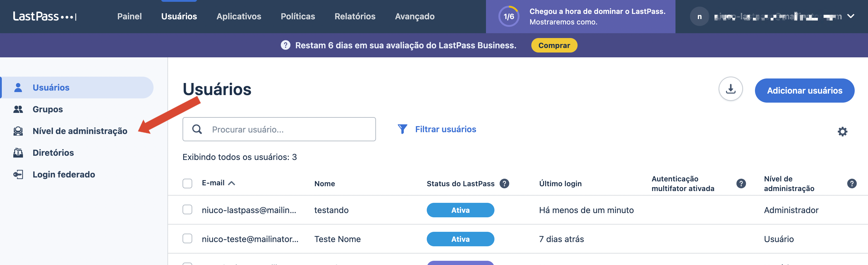This screenshot has width=868, height=265.
Task: Click the trial help question mark icon
Action: 285,45
